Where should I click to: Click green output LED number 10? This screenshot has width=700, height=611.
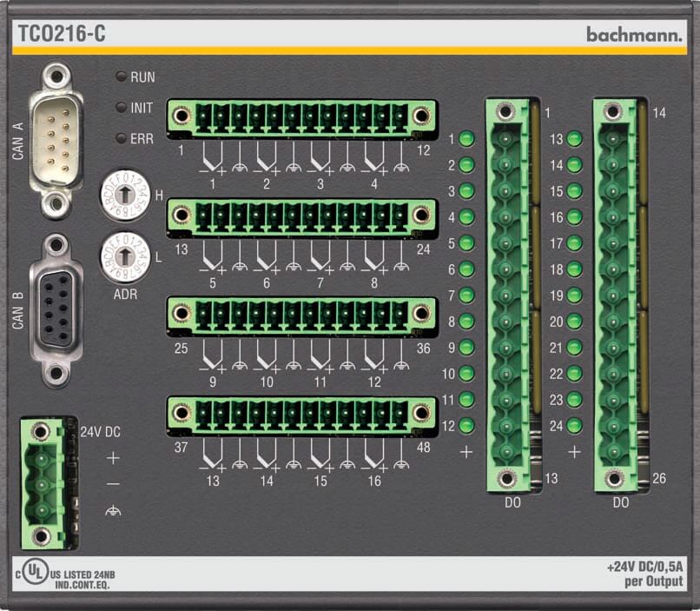466,374
